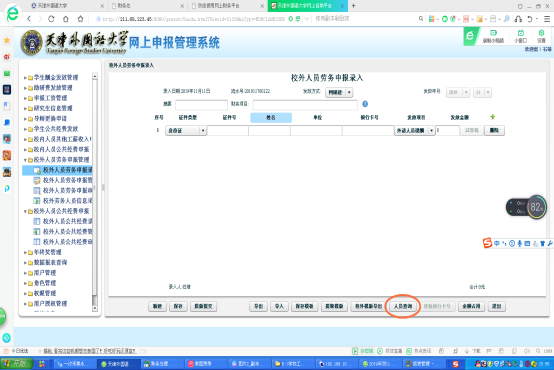
Task: Collapse the 校外人员劳务申报管理 folder
Action: (x=25, y=160)
